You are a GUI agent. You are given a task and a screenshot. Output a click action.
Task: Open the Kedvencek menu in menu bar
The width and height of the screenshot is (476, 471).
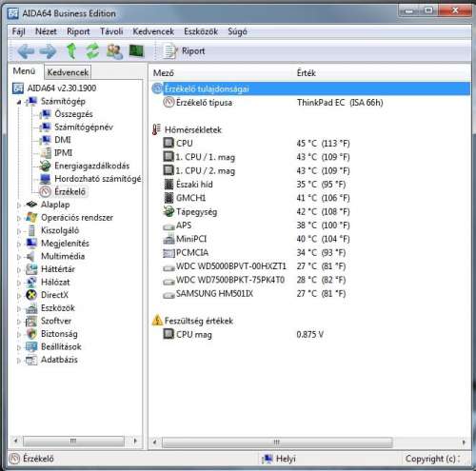(153, 31)
